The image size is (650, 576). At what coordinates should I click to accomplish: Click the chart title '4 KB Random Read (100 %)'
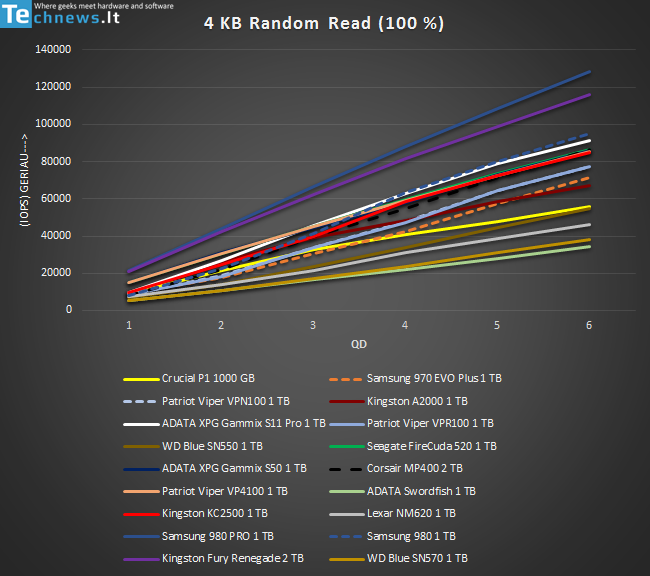coord(324,23)
